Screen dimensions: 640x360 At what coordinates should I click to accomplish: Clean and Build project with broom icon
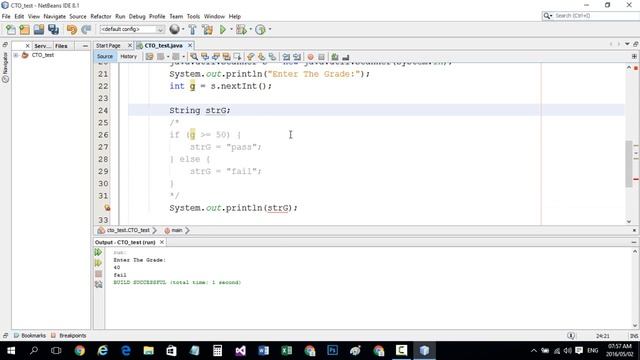coord(207,29)
